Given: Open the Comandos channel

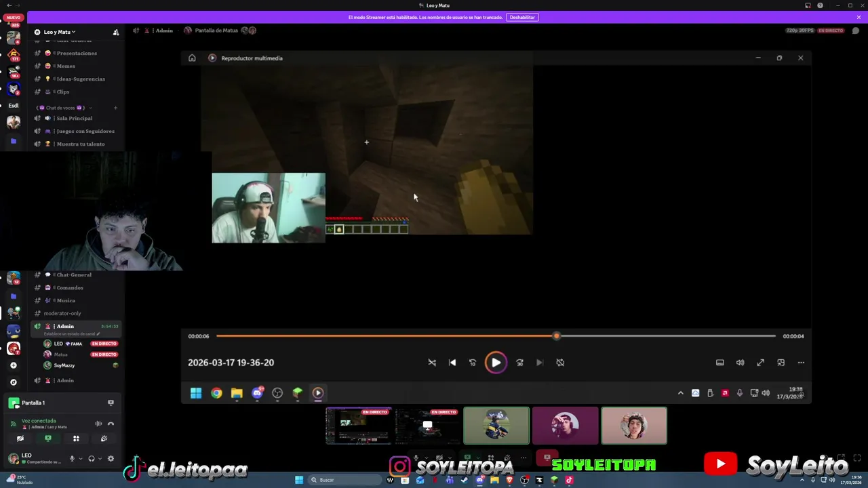Looking at the screenshot, I should [77, 287].
